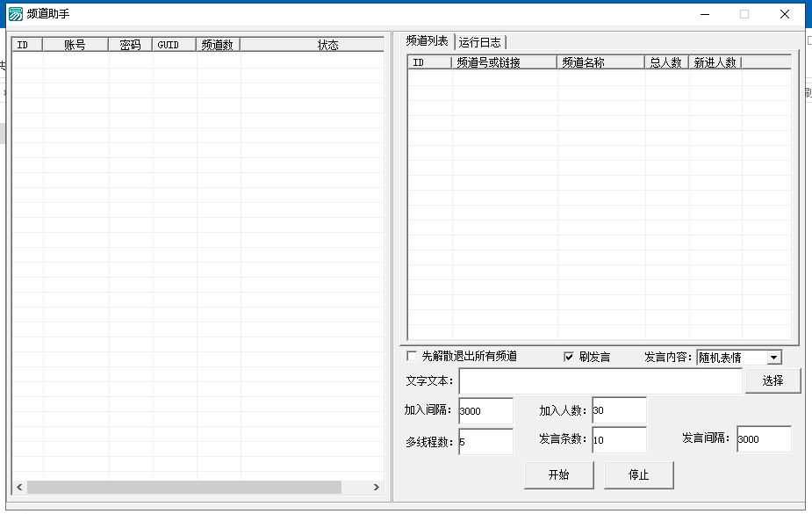Click the scroll left arrow of account list
This screenshot has width=812, height=514.
(x=19, y=487)
